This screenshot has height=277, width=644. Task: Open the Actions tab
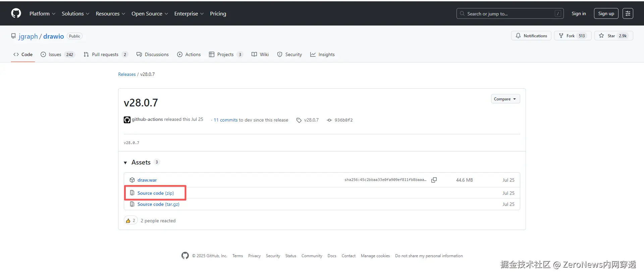pos(189,54)
